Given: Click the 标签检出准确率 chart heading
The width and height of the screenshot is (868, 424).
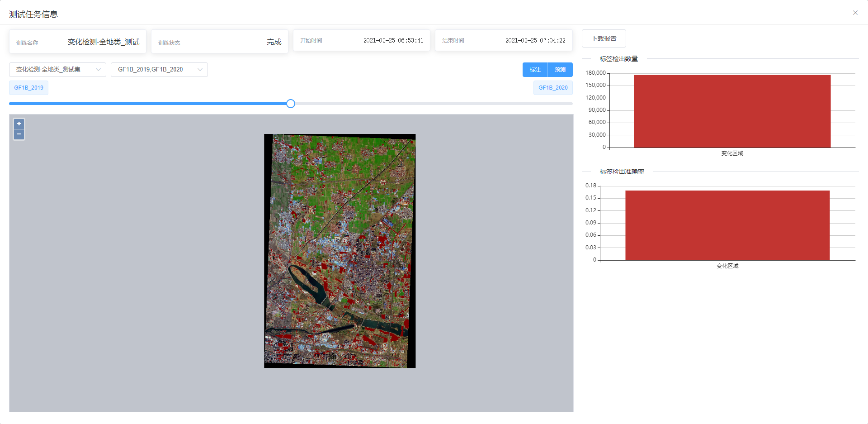Looking at the screenshot, I should point(622,172).
